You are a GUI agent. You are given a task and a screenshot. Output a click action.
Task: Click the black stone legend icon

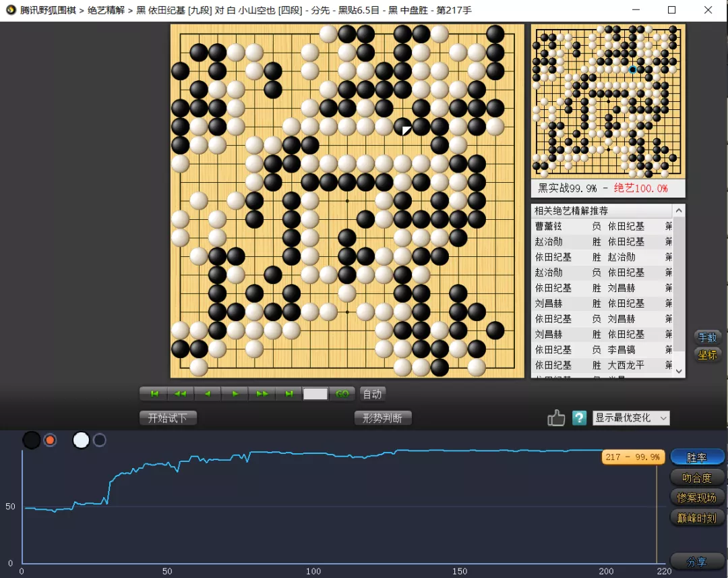(32, 440)
